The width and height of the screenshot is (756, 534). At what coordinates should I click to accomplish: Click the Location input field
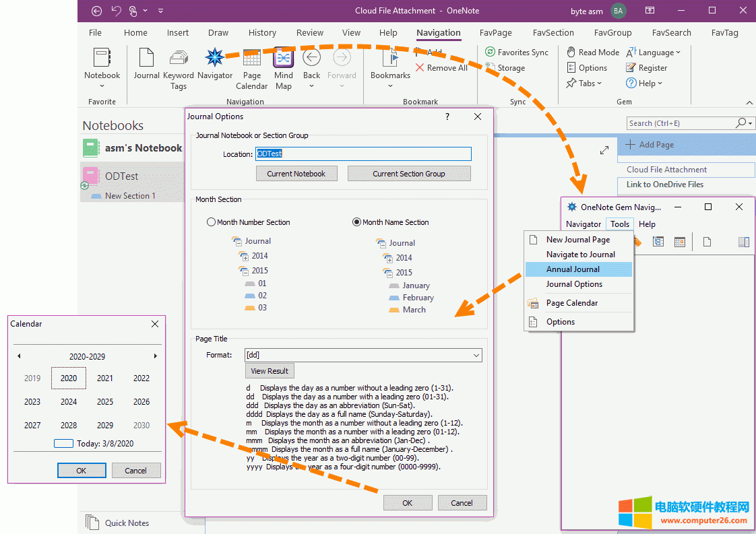[x=363, y=154]
